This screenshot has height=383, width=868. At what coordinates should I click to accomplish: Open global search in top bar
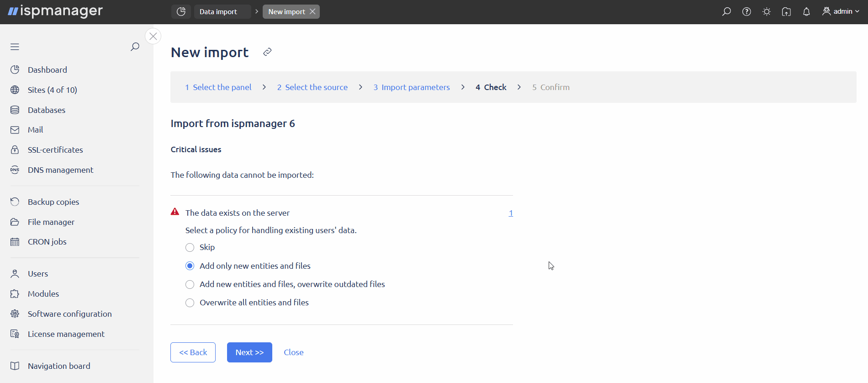click(726, 11)
